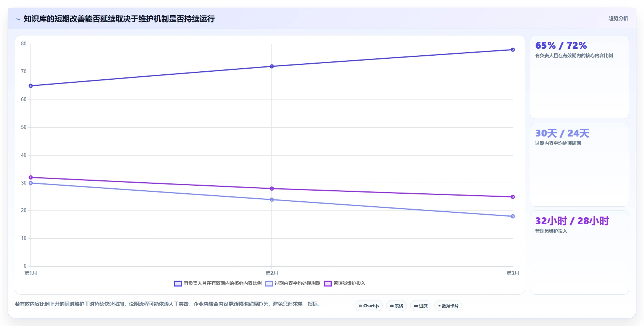Toggle the 有负责人且在有效期内的核心内容比例 legend series
644x326 pixels.
pos(218,283)
